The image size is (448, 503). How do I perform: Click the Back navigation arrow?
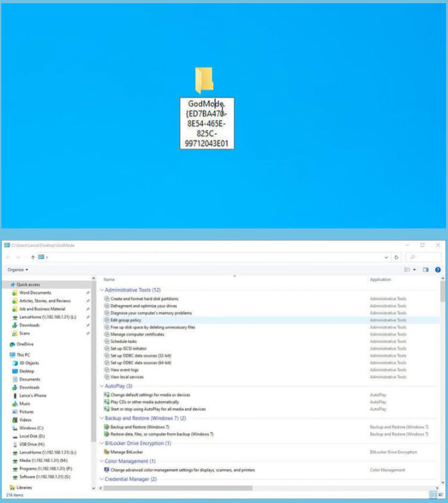coord(8,257)
